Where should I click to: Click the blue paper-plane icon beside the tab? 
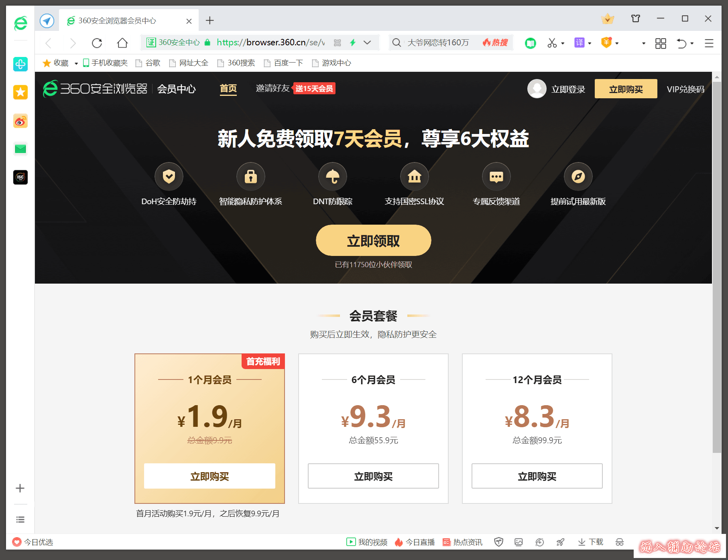(x=47, y=20)
